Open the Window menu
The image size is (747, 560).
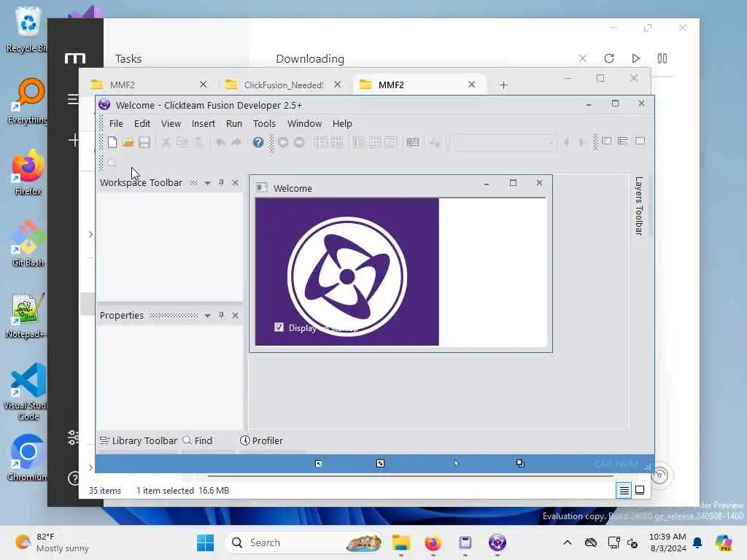(x=304, y=123)
